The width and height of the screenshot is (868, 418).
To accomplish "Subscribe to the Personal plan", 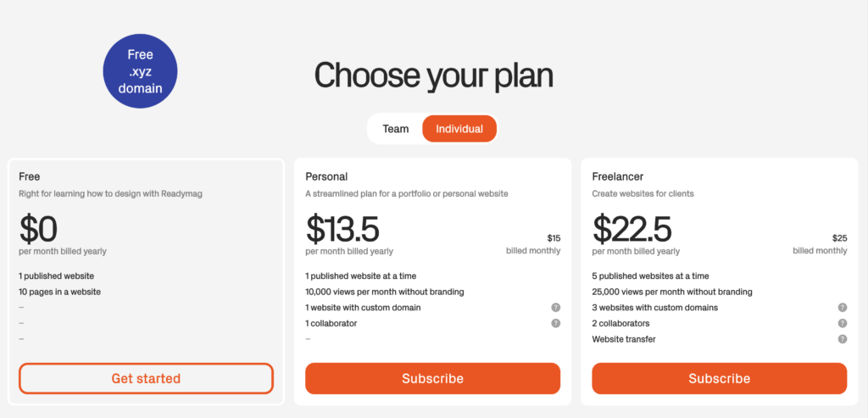I will tap(432, 378).
